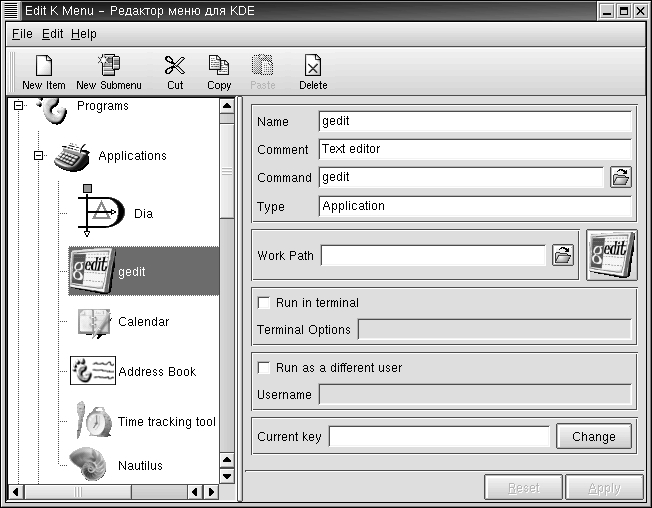Click the New Submenu toolbar icon

click(108, 66)
